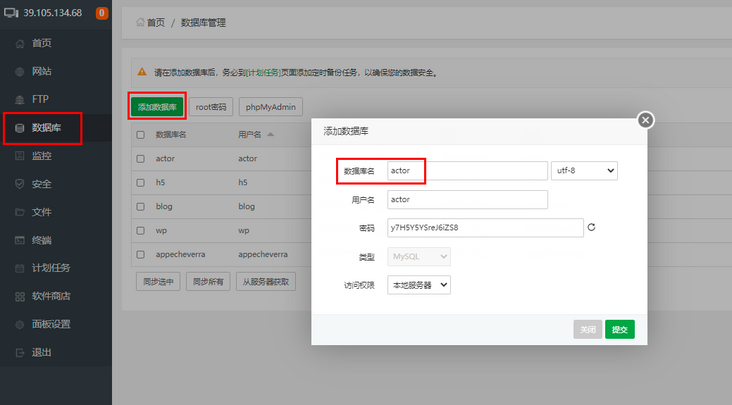Click the password input field
The width and height of the screenshot is (732, 405).
coord(486,228)
